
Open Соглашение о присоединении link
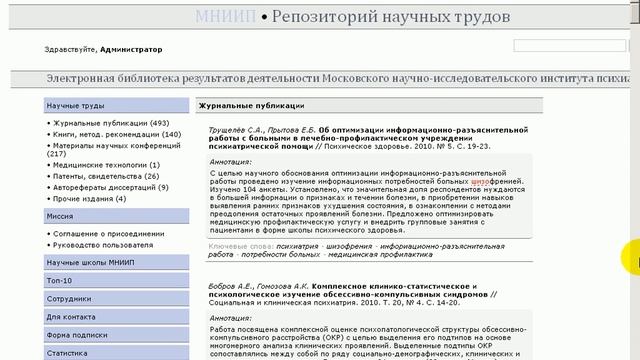coord(109,234)
